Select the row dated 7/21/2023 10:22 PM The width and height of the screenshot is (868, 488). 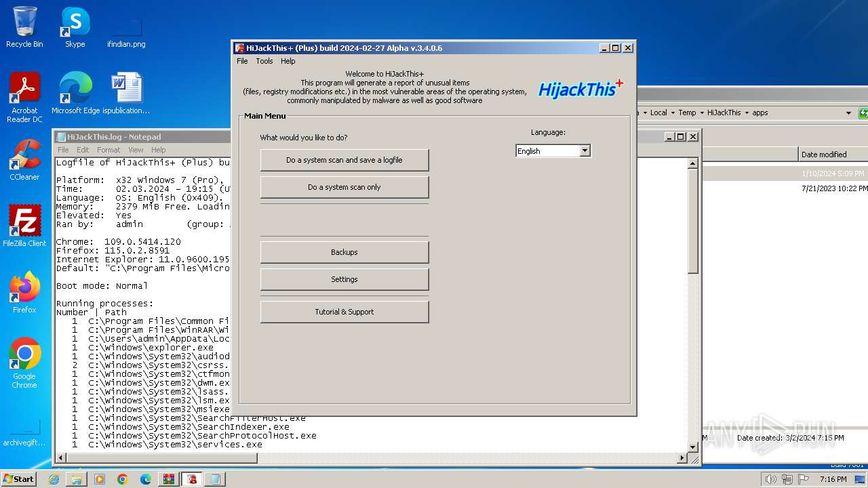coord(785,188)
